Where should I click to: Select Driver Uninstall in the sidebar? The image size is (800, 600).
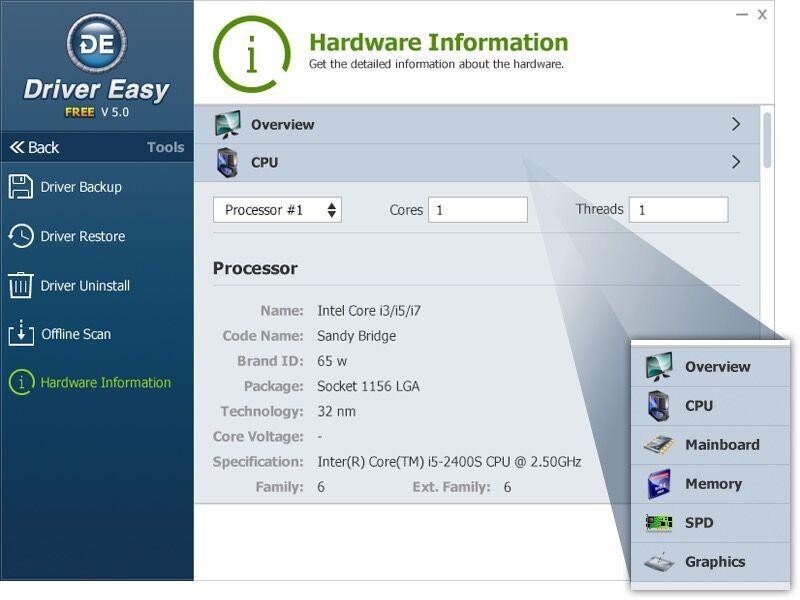pos(85,285)
